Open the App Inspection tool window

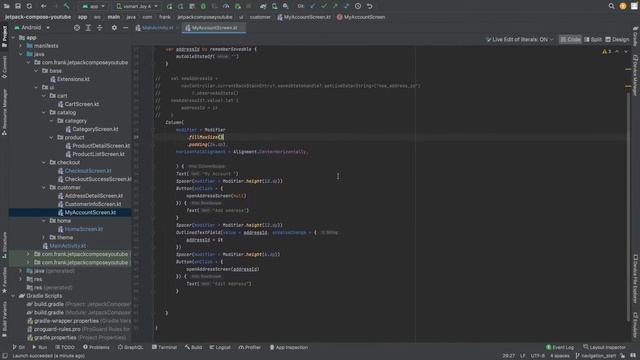point(289,347)
